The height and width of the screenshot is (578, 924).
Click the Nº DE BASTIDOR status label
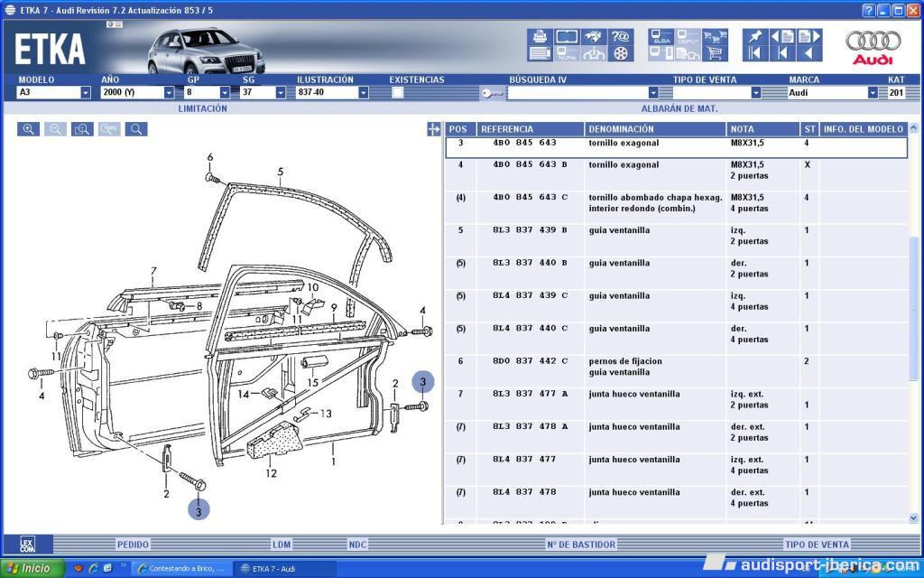coord(581,545)
